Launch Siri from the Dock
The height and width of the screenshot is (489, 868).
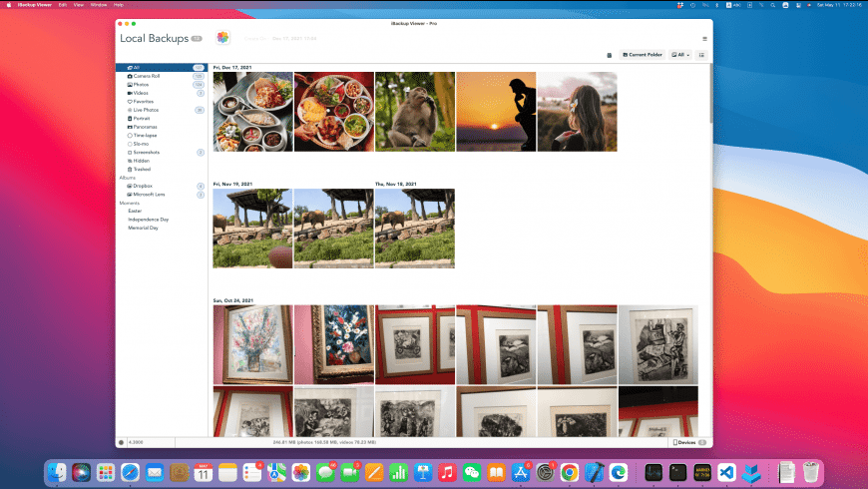point(82,472)
